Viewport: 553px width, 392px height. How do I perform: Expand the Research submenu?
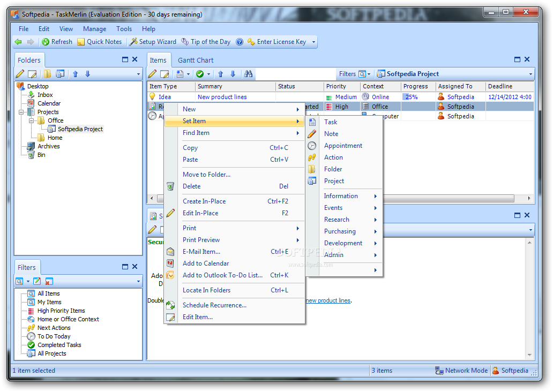pos(344,220)
